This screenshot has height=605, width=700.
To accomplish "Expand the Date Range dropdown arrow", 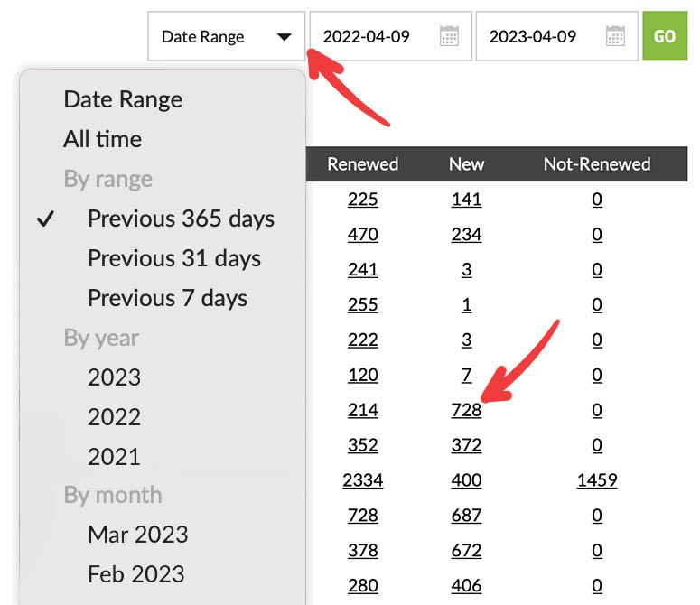I will pyautogui.click(x=284, y=37).
